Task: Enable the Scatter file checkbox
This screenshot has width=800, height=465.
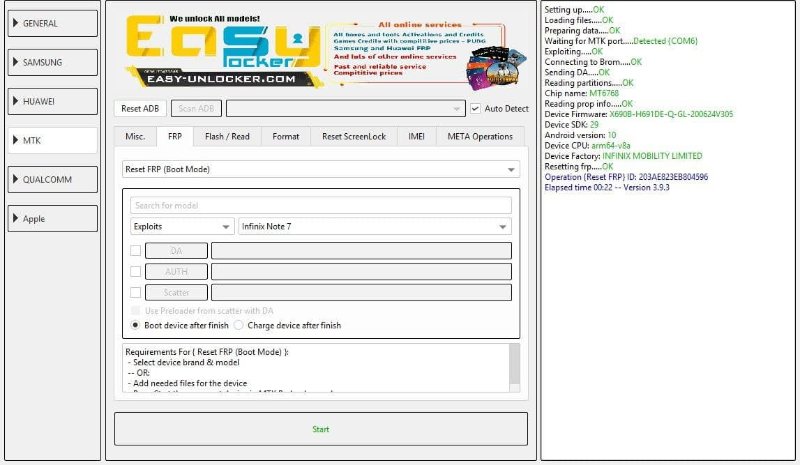Action: 135,292
